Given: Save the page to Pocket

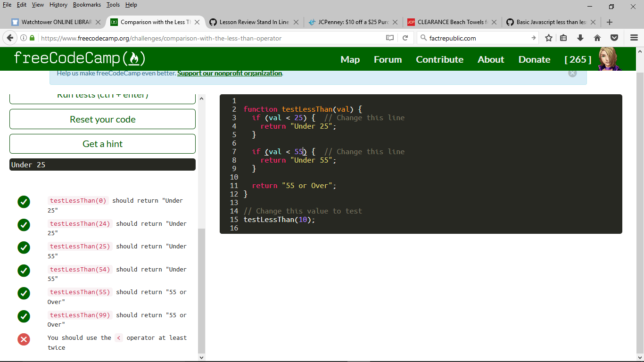Looking at the screenshot, I should click(x=613, y=38).
